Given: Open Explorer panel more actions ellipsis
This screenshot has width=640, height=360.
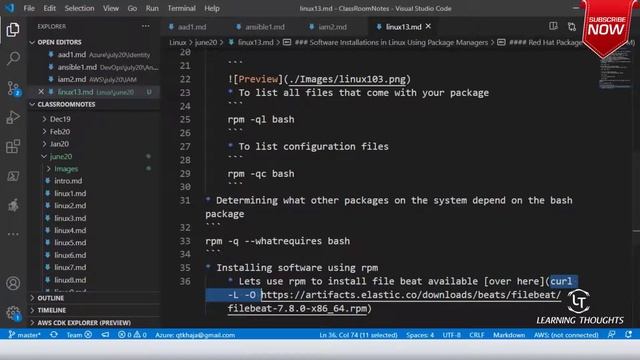Looking at the screenshot, I should point(146,26).
